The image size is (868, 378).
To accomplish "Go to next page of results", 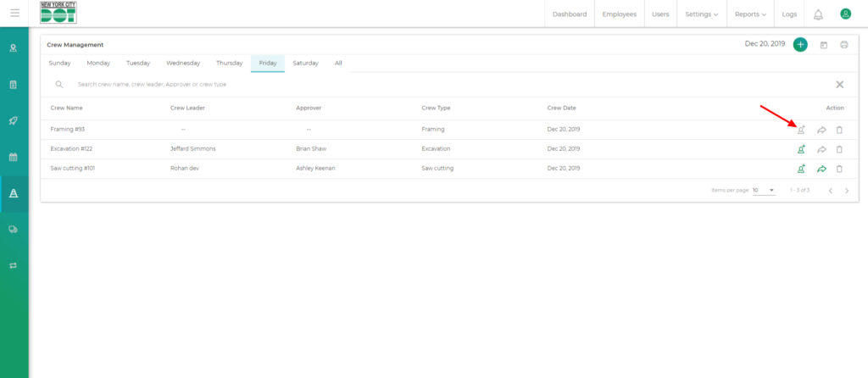I will [847, 191].
